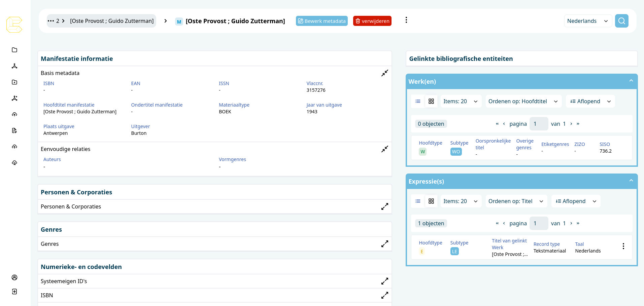Open the Expressie row three-dot menu
The image size is (644, 306).
click(623, 246)
